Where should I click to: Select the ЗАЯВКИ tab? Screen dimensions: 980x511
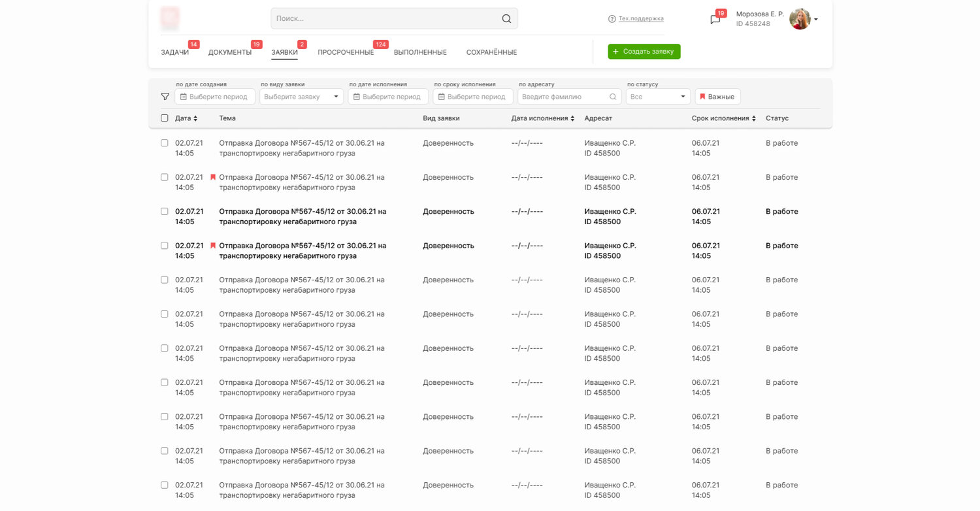[x=285, y=52]
